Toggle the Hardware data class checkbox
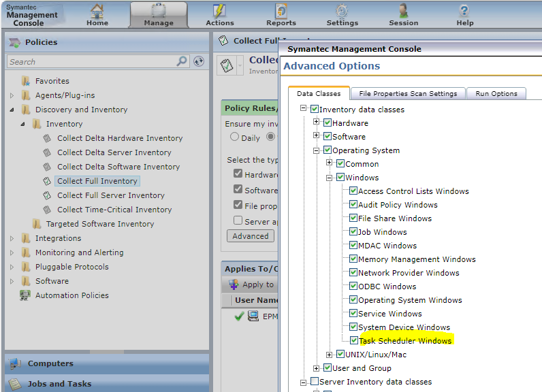This screenshot has height=392, width=542. click(328, 123)
